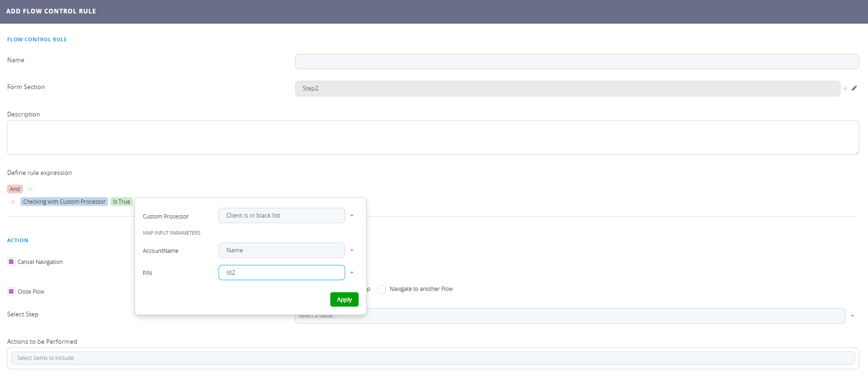Click the Checking with Custom Processor tag

[x=64, y=202]
